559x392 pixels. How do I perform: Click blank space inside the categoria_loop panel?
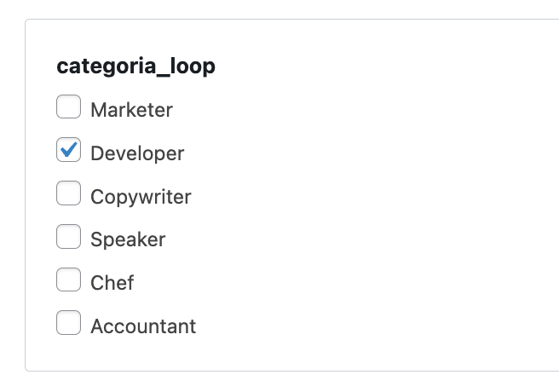383,213
